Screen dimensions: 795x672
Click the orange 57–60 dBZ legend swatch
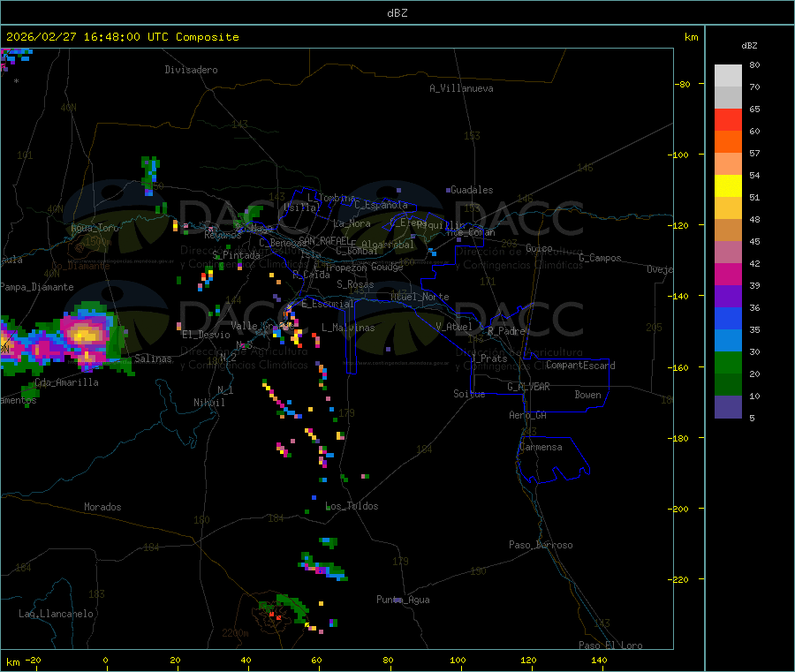tap(728, 142)
